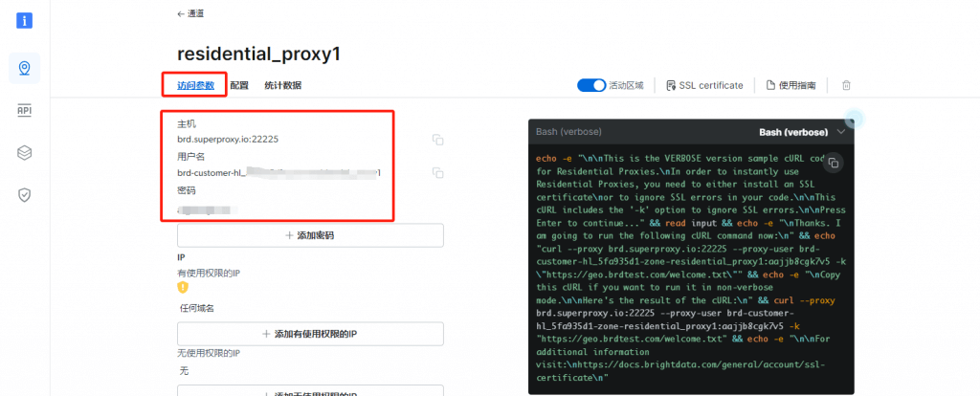
Task: Toggle the 活动区域 active zone switch
Action: [591, 85]
